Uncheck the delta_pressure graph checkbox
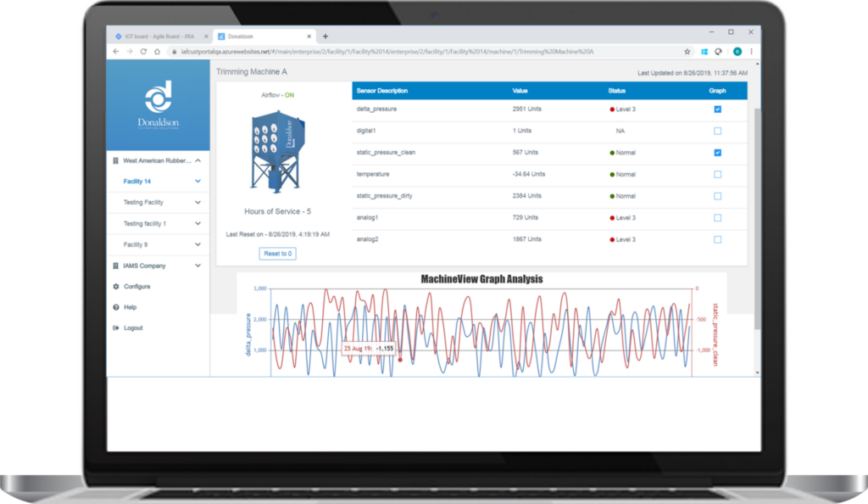 718,109
